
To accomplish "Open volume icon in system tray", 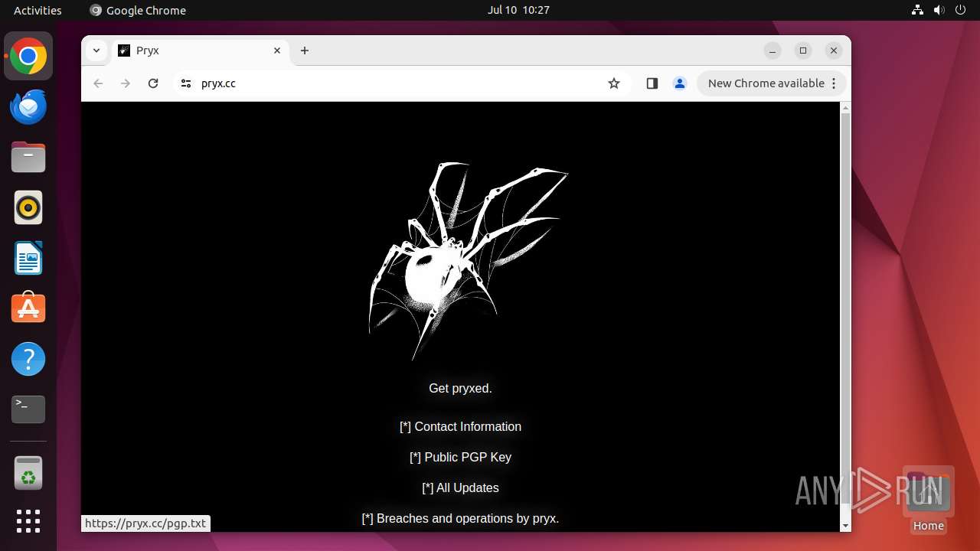I will tap(939, 10).
